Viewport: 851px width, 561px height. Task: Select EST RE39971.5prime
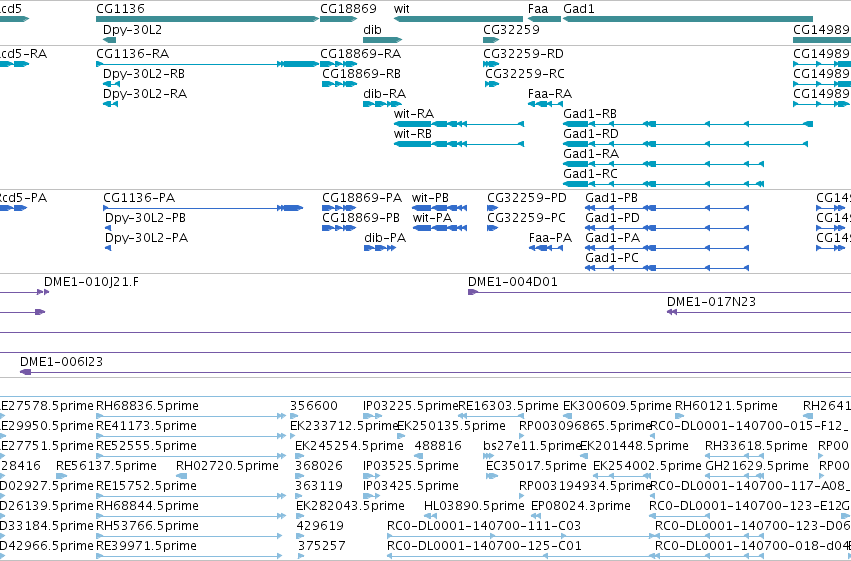(x=189, y=557)
